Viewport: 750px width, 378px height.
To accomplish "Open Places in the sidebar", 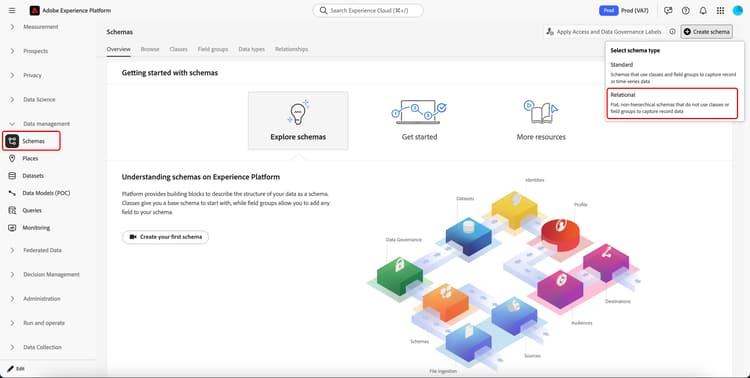I will pos(30,158).
